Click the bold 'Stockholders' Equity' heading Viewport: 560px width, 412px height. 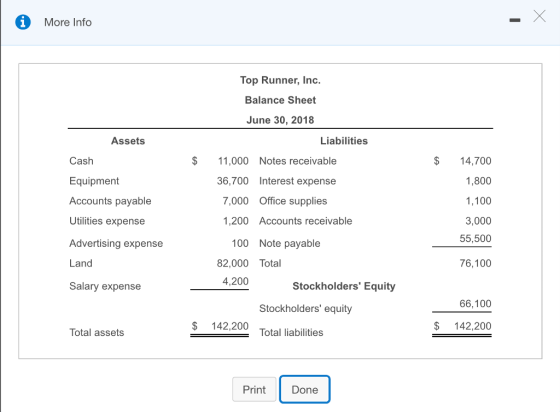pyautogui.click(x=344, y=286)
